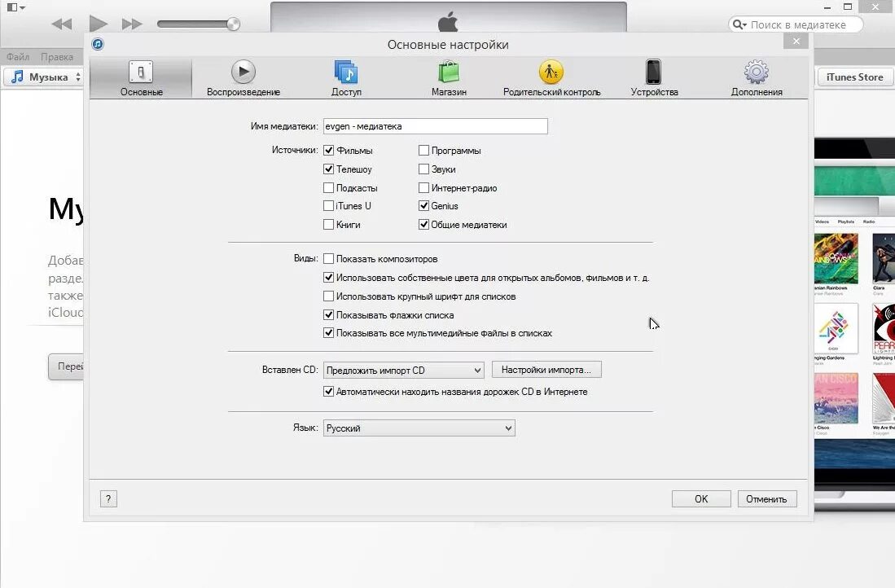
Task: Switch to the Доступ tab
Action: pyautogui.click(x=346, y=78)
